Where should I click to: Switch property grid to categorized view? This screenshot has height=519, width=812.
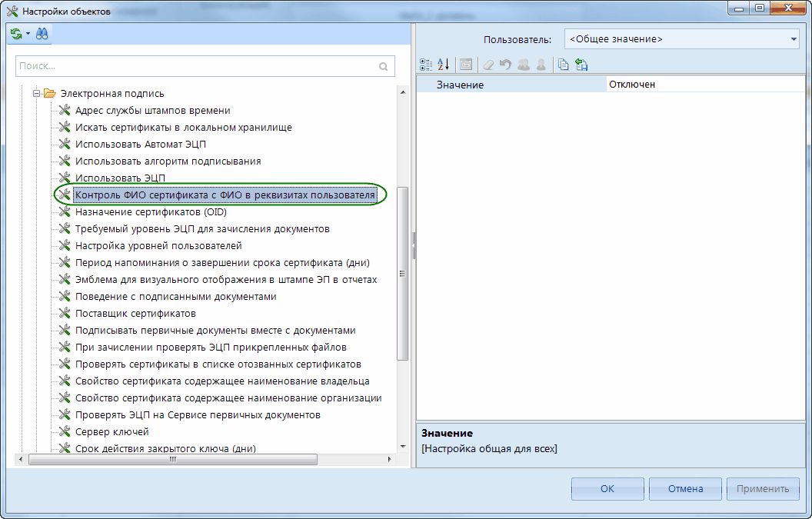coord(427,65)
